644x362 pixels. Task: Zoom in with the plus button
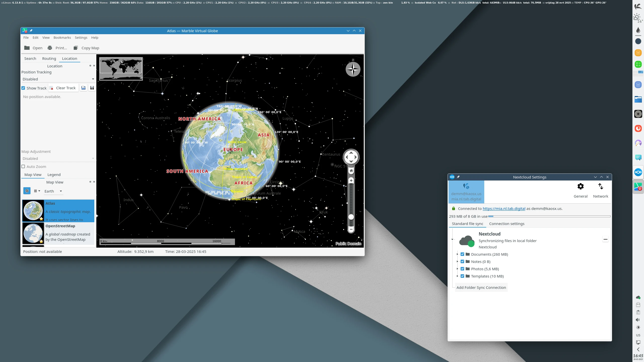[351, 180]
